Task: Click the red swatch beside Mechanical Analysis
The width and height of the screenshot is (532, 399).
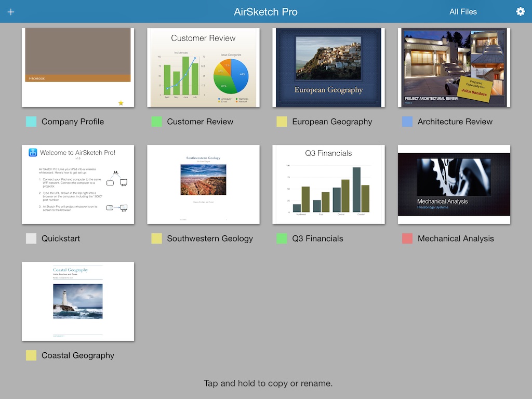Action: coord(407,238)
